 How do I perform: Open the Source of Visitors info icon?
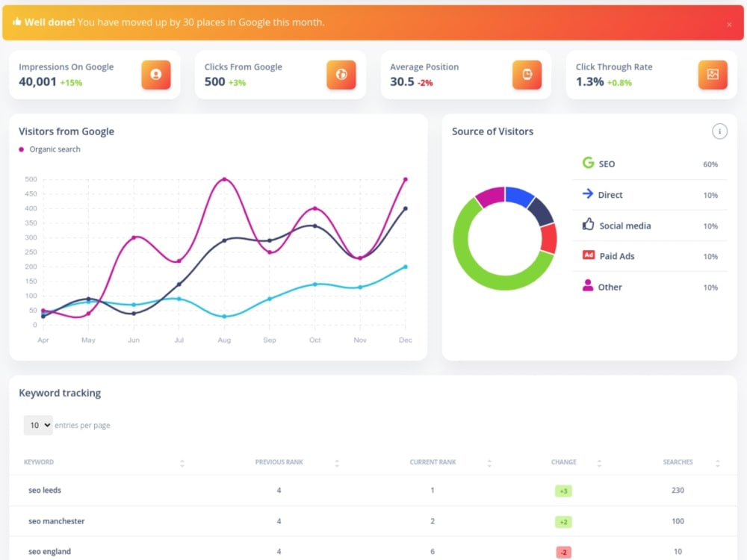(719, 131)
